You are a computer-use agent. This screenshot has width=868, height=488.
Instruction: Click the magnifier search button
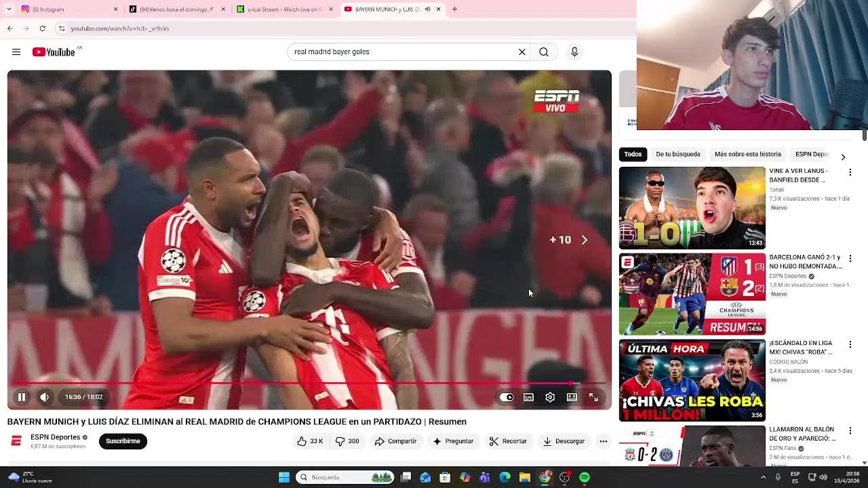[x=544, y=52]
